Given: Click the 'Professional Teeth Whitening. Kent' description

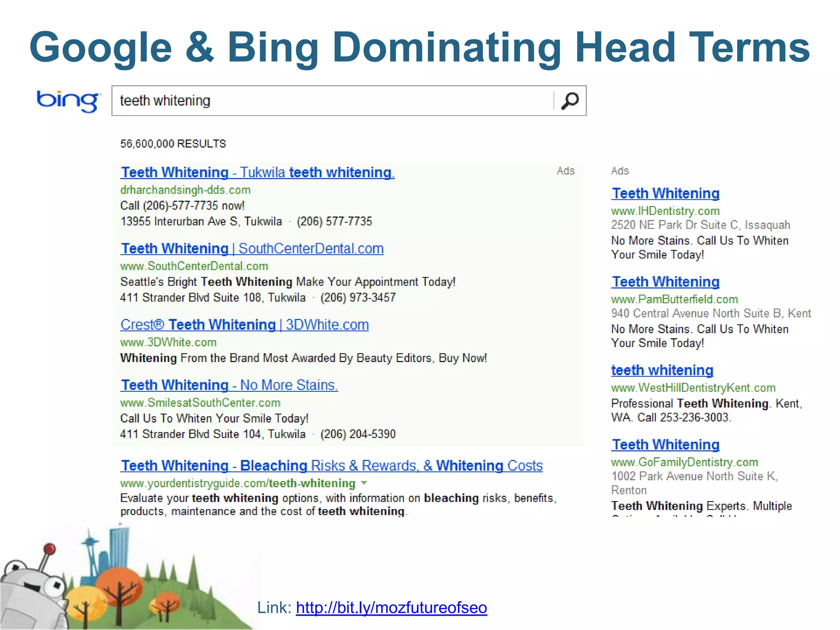Looking at the screenshot, I should pyautogui.click(x=707, y=410).
